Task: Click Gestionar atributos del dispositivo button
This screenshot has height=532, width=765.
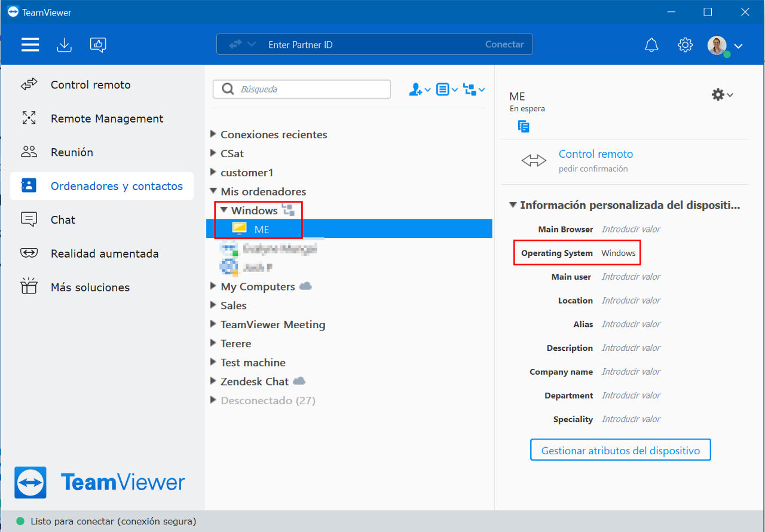Action: 620,450
